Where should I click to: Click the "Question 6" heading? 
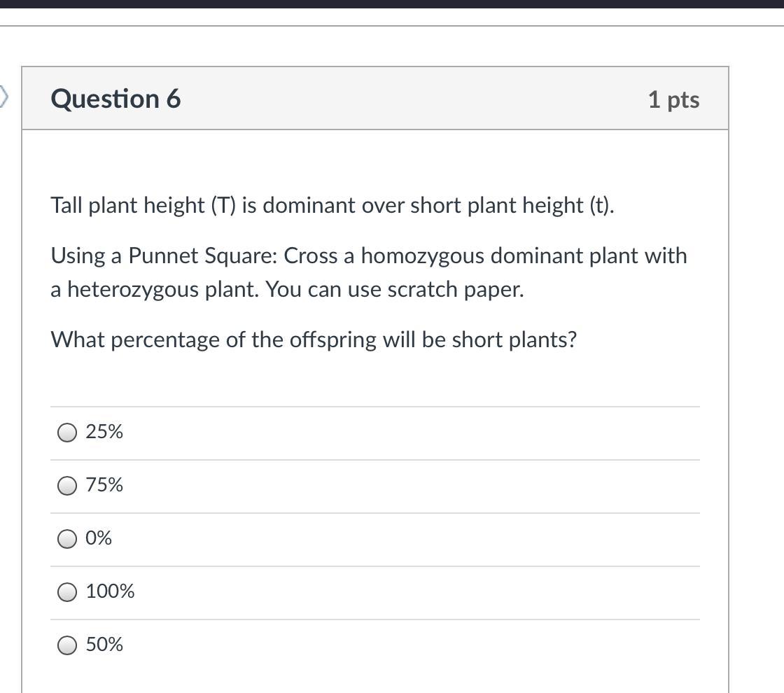[115, 99]
